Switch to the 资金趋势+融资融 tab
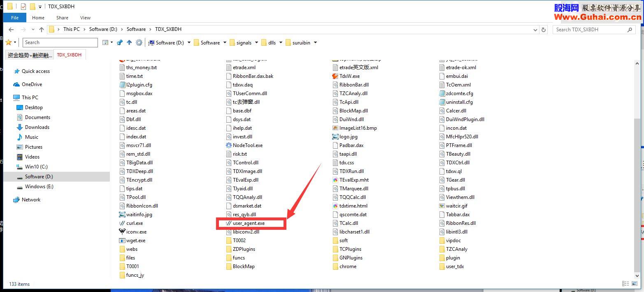The width and height of the screenshot is (644, 292). click(x=30, y=55)
